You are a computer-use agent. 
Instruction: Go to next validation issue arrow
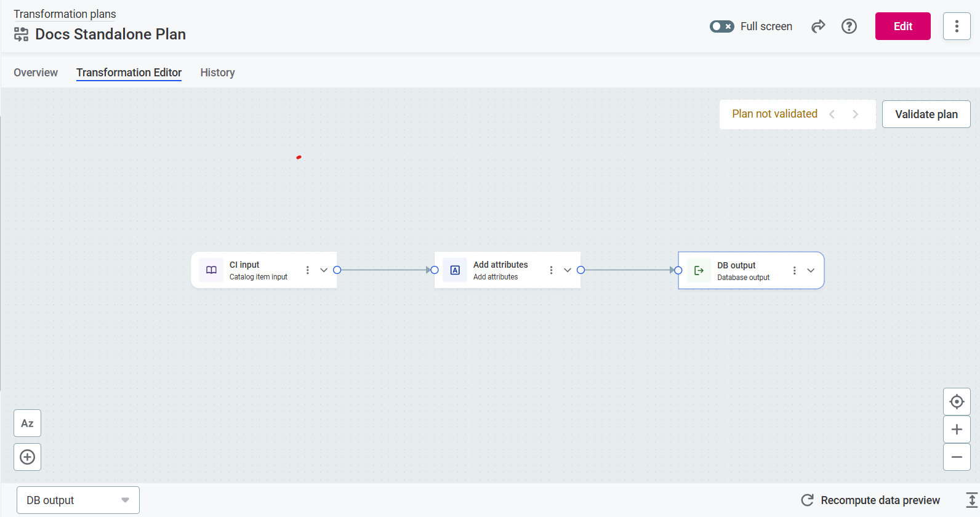click(x=855, y=114)
